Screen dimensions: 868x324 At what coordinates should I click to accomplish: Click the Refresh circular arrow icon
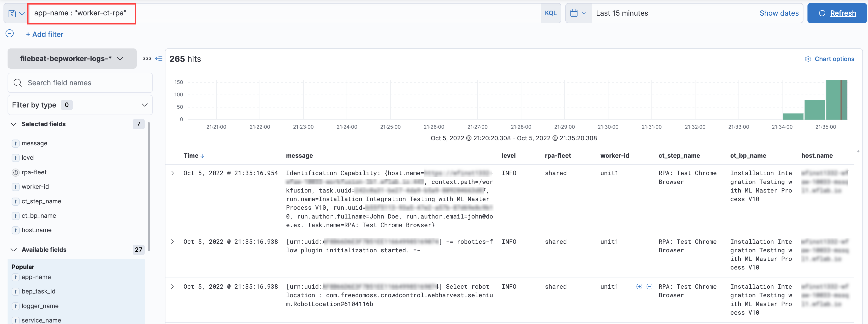click(822, 13)
